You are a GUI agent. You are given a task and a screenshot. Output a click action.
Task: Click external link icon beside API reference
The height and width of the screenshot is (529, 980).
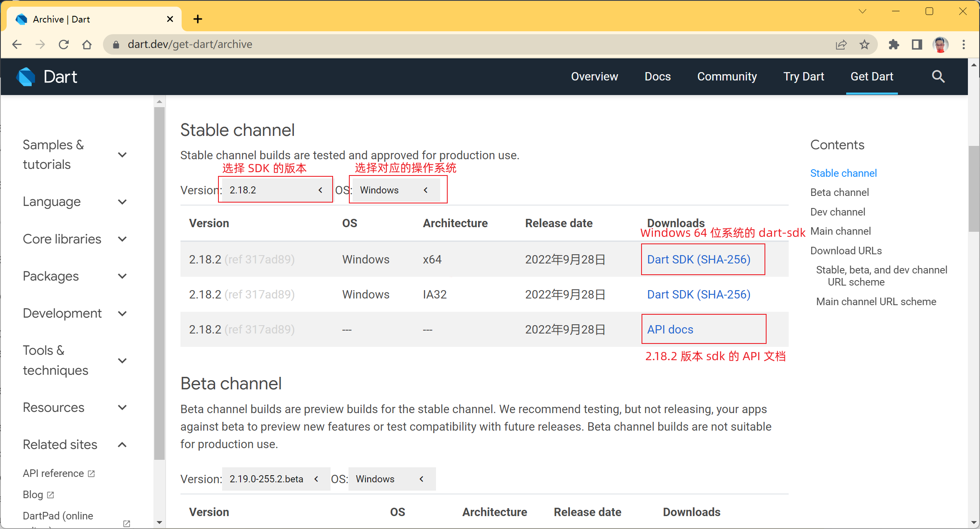91,474
